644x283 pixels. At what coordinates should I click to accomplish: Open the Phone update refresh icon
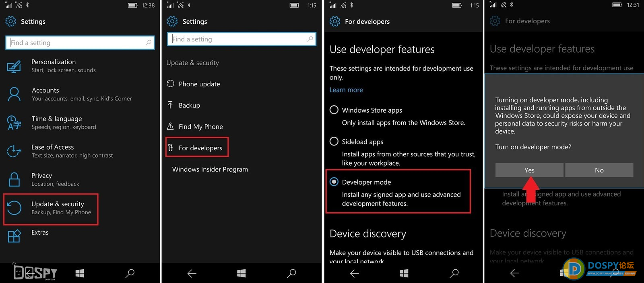171,84
